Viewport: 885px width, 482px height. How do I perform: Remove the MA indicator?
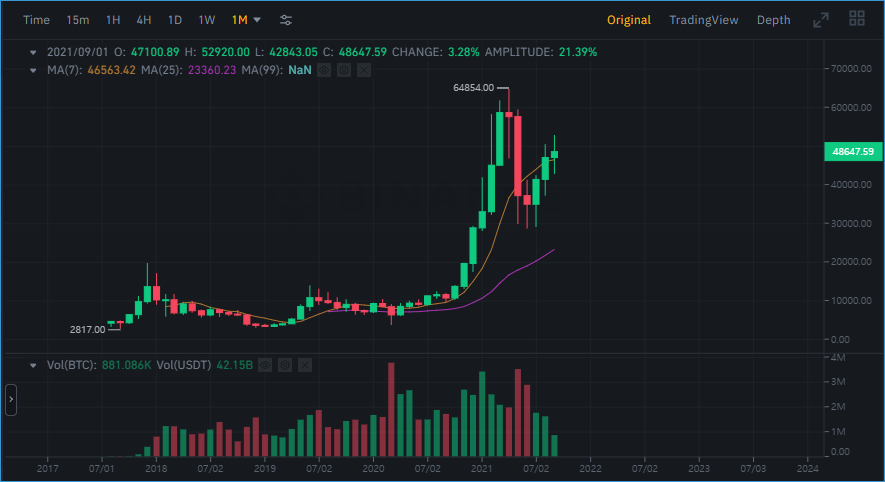[x=364, y=70]
